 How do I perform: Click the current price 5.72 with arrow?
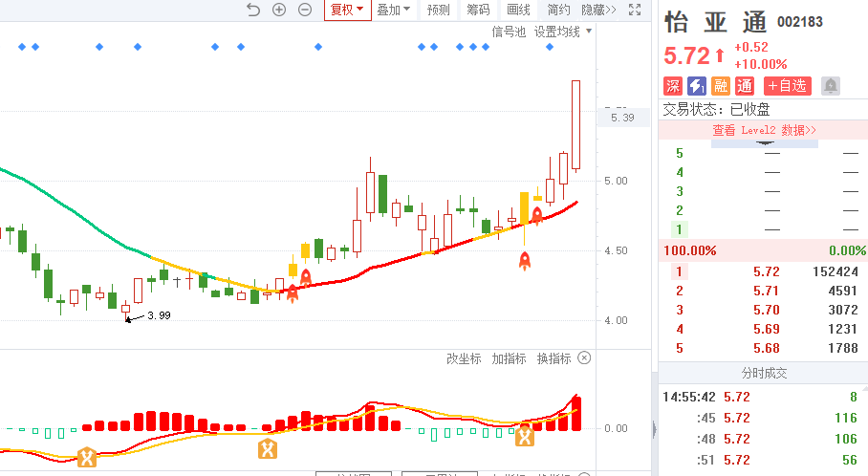[x=695, y=55]
